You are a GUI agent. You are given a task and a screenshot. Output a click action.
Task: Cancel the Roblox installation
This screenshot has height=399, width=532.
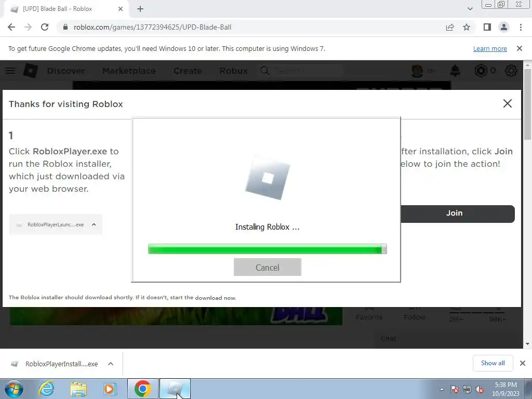[268, 268]
